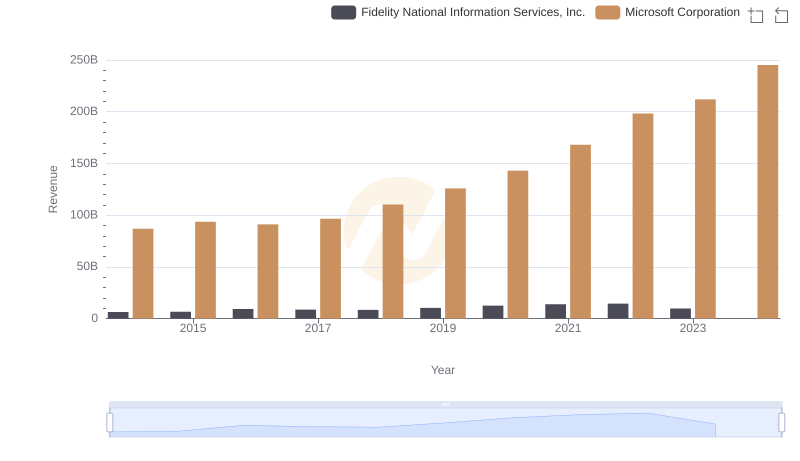
Task: Toggle Fidelity National Information Services legend
Action: (x=458, y=12)
